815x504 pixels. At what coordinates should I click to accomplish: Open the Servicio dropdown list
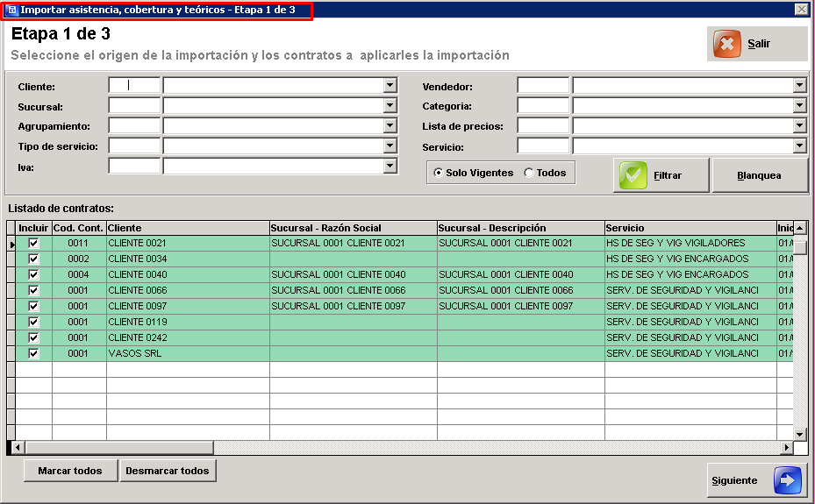799,146
